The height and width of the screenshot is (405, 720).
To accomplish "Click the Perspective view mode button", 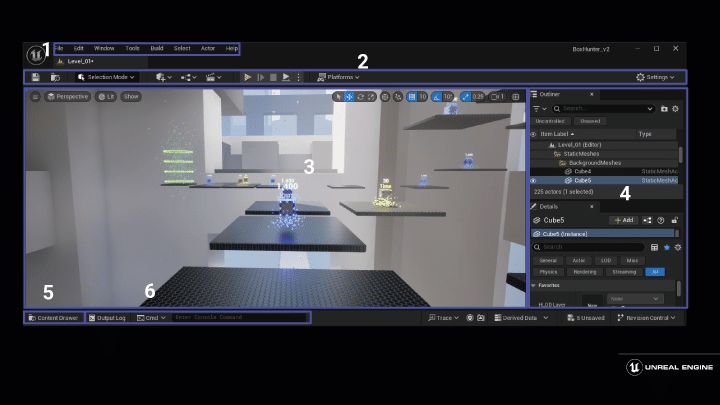I will point(68,96).
